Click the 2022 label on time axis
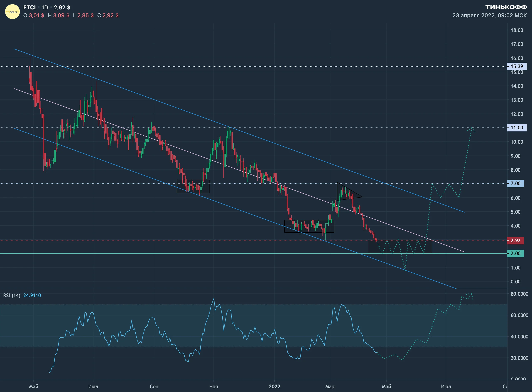This screenshot has height=392, width=532. pyautogui.click(x=275, y=387)
